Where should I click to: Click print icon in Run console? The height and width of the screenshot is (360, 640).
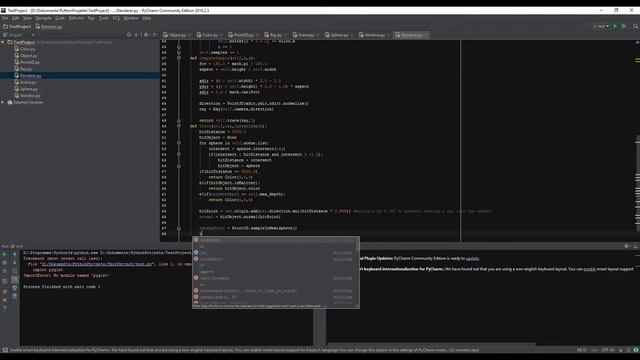pyautogui.click(x=15, y=288)
